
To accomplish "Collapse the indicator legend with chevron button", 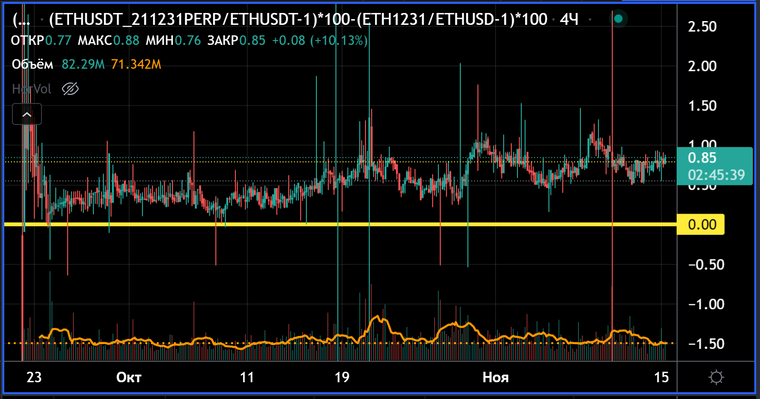I will click(x=27, y=114).
